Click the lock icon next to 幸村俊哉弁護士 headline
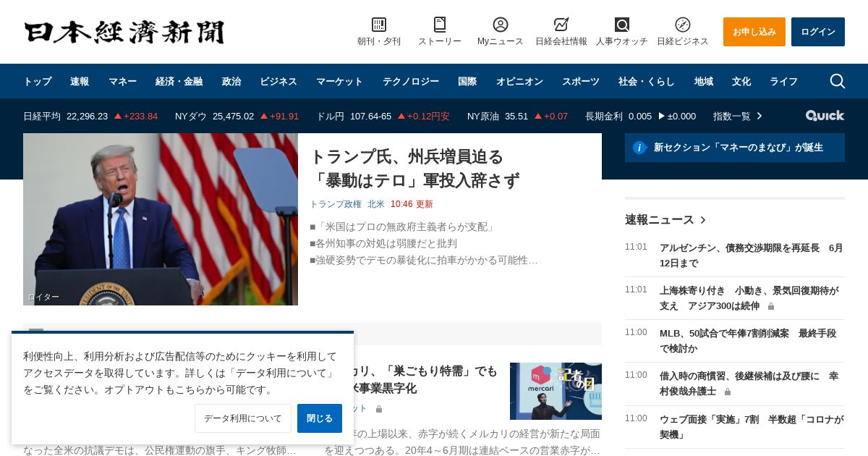Screen dimensions: 868x456 [728, 392]
